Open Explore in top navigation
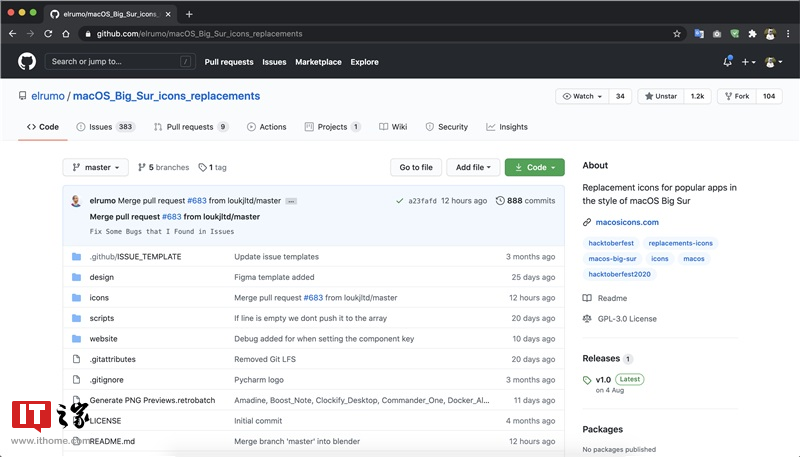Screen dimensions: 800x457 coord(364,62)
